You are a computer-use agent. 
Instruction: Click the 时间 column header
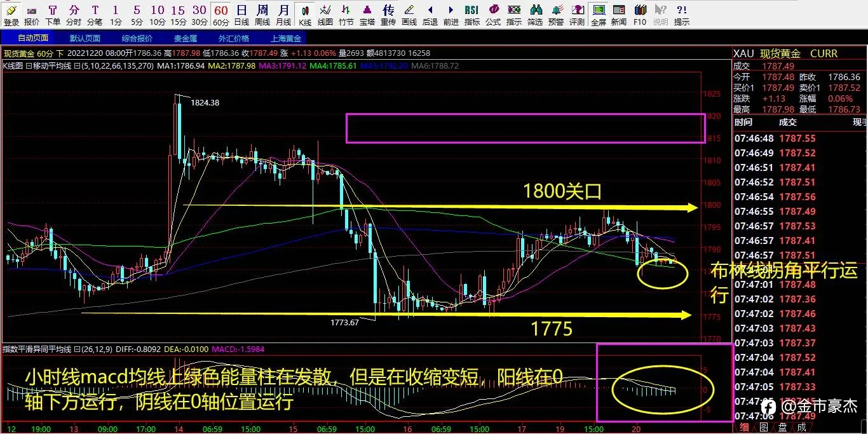743,123
